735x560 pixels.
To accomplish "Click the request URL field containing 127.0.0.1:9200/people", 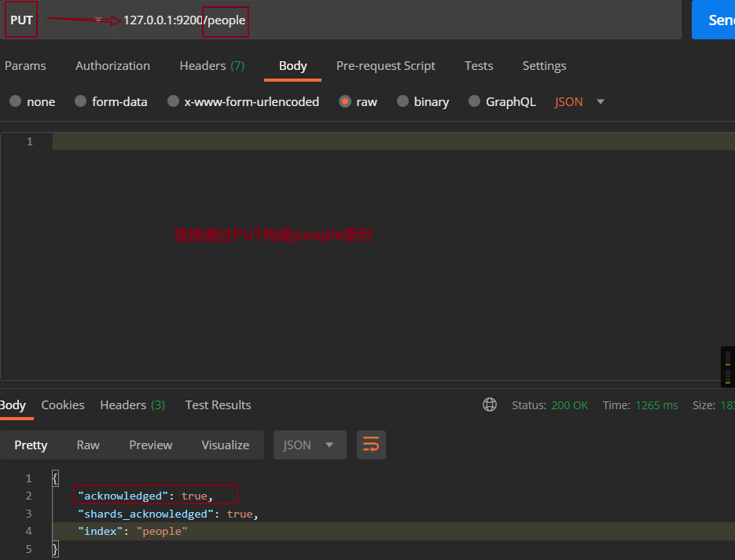I will click(x=397, y=20).
